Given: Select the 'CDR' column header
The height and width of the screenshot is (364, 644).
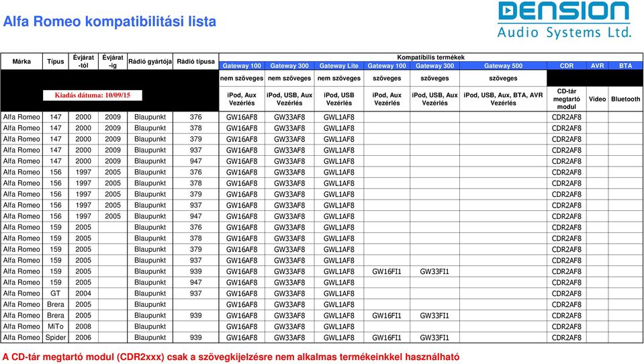Looking at the screenshot, I should coord(566,66).
